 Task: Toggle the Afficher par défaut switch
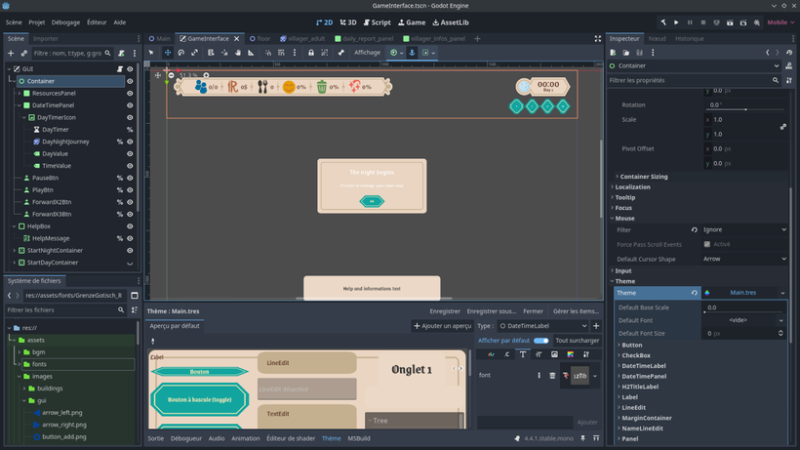coord(541,340)
